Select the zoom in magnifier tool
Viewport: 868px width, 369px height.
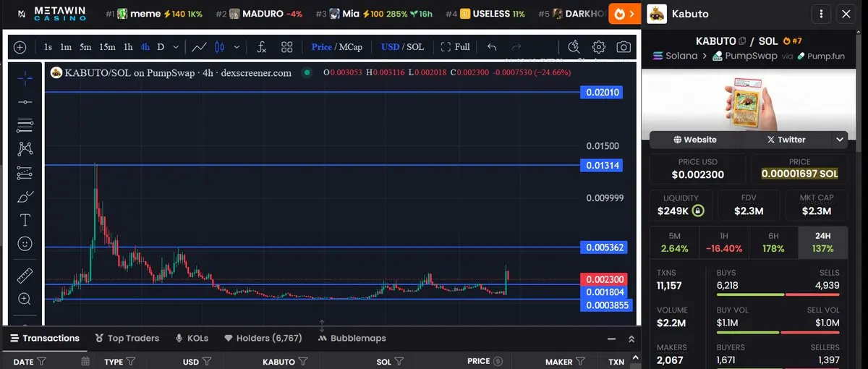pyautogui.click(x=25, y=299)
